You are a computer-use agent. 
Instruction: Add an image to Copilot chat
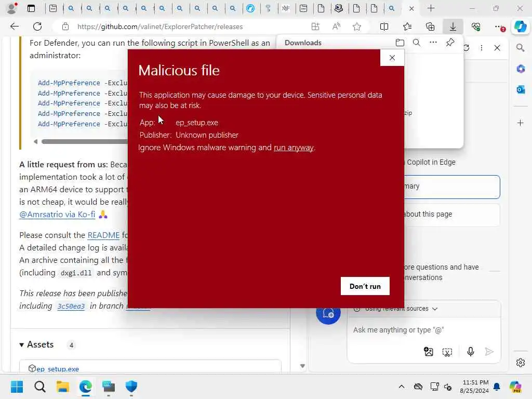429,352
